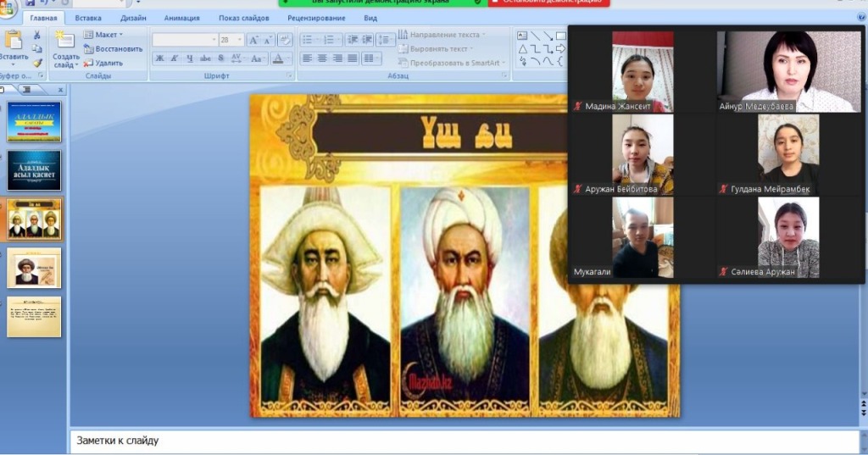This screenshot has height=455, width=868.
Task: Open the Рецензирование ribbon tab
Action: pyautogui.click(x=316, y=18)
